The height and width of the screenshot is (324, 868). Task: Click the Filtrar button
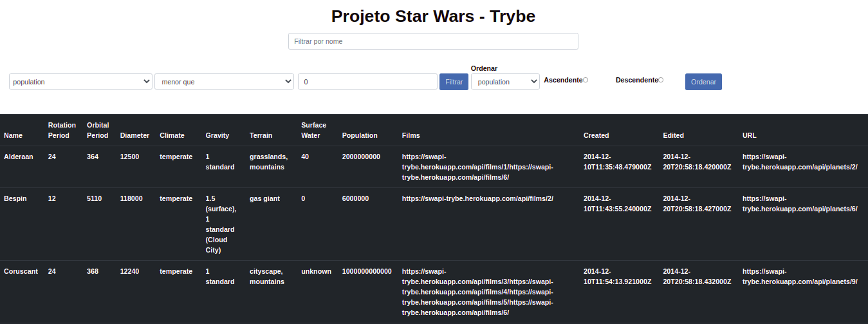[454, 82]
